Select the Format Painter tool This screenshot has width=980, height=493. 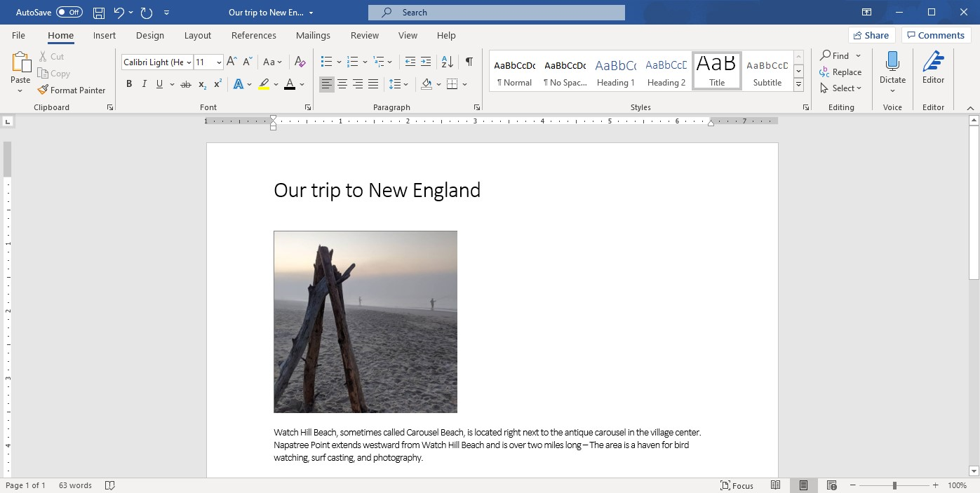pos(72,90)
